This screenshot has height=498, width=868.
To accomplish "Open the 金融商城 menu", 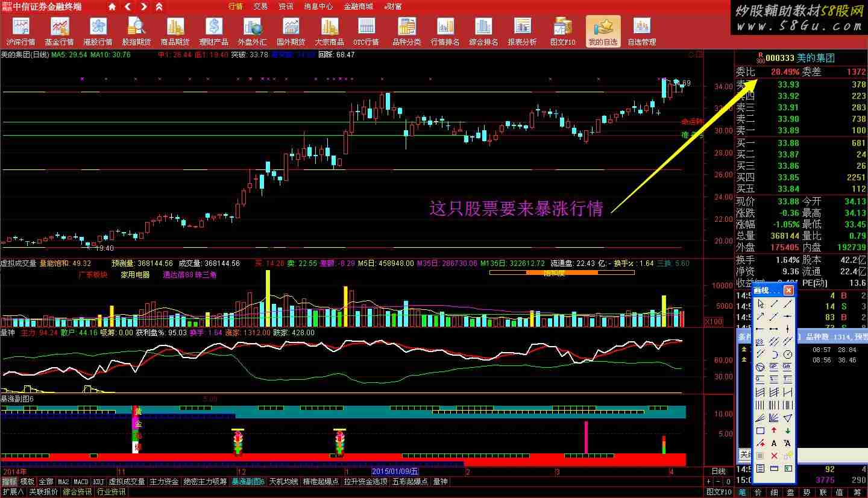I will point(359,7).
